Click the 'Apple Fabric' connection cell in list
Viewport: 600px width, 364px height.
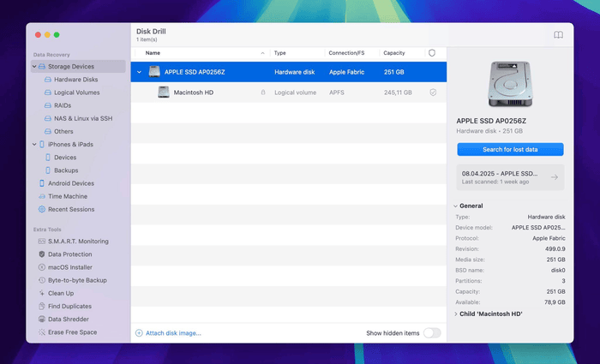tap(346, 72)
